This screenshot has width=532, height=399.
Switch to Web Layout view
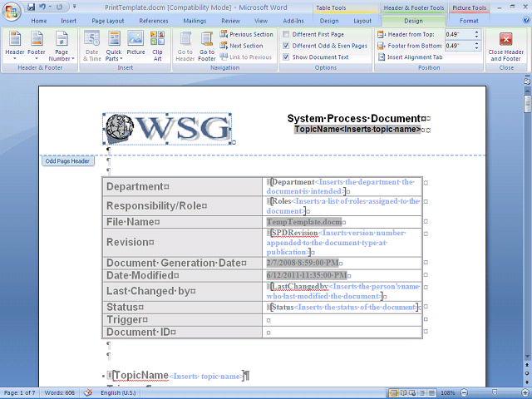pyautogui.click(x=413, y=393)
